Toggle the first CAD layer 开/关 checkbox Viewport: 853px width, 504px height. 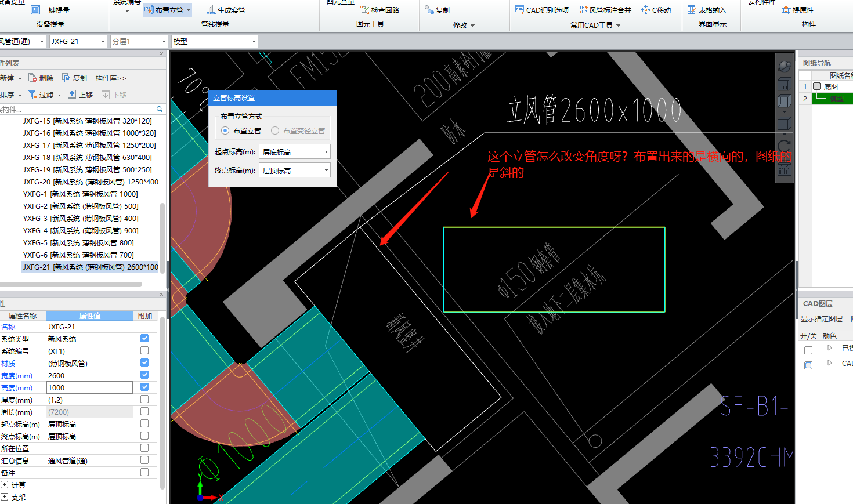808,350
